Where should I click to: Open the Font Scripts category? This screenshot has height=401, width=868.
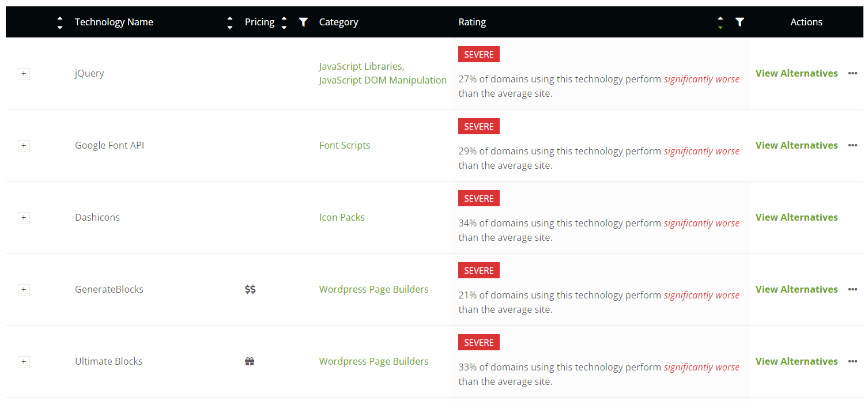tap(345, 145)
